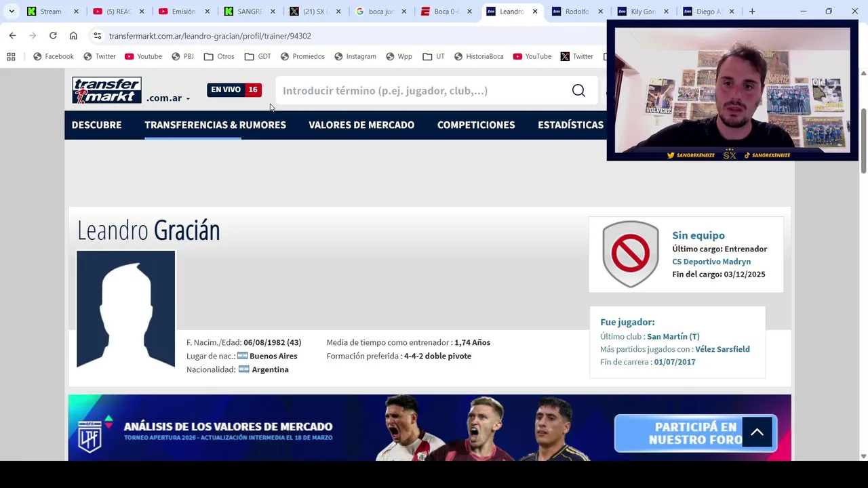Open the EN VIVO live scores button
The height and width of the screenshot is (488, 868).
click(x=234, y=89)
